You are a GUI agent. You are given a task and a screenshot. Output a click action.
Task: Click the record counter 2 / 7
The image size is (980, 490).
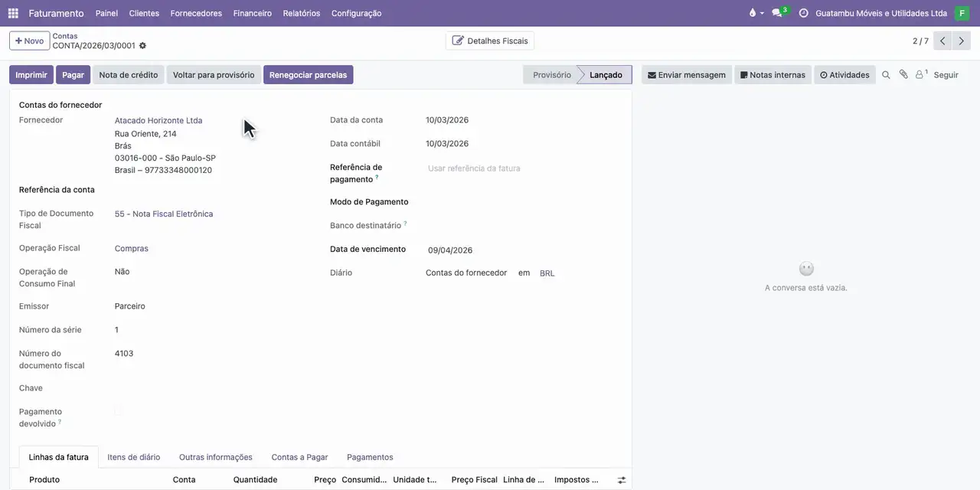[920, 41]
